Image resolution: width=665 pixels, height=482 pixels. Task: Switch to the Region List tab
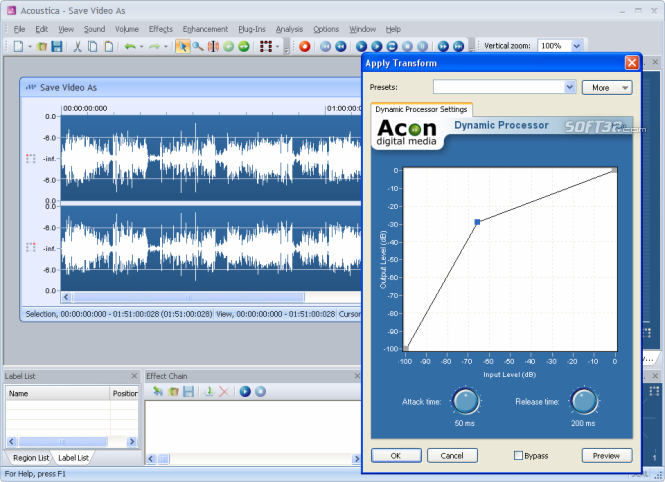coord(31,458)
